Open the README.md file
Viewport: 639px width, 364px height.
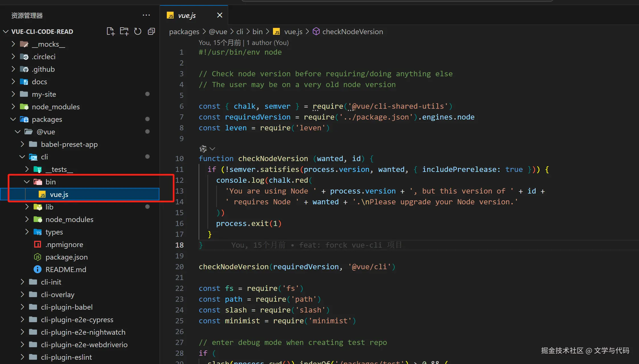(x=66, y=269)
